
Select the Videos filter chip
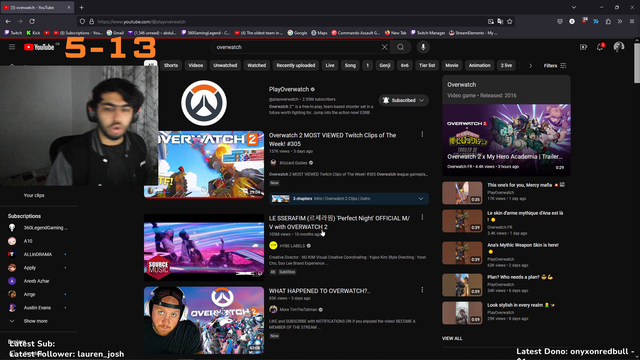(196, 65)
